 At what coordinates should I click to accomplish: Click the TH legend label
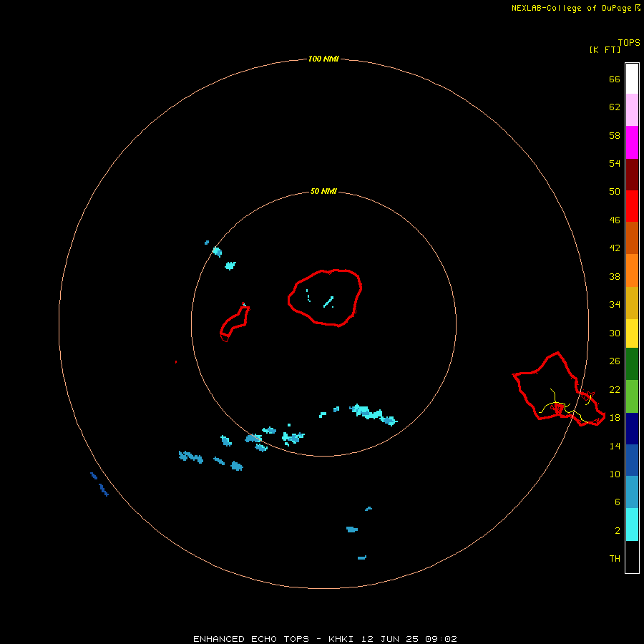(x=615, y=559)
